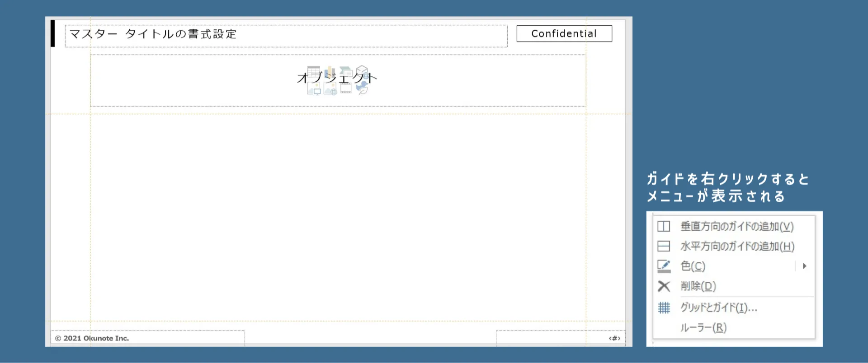
Task: Choose 垂直方向のガイドの追加(V) from context menu
Action: click(x=737, y=226)
